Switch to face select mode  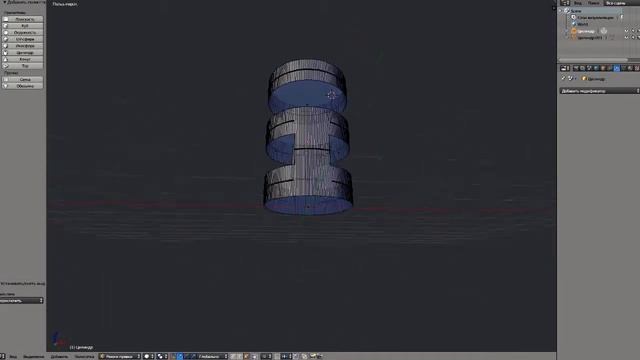click(x=246, y=356)
